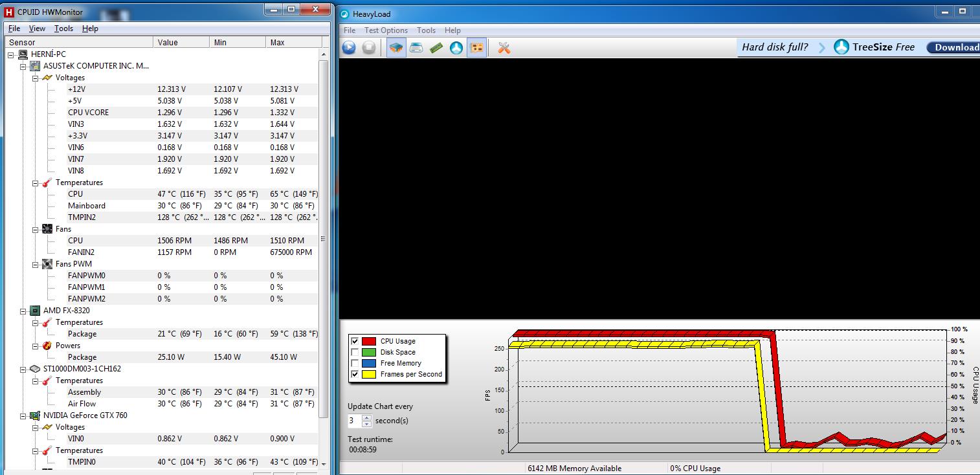
Task: Collapse the HERNÍ-PC root node
Action: (x=12, y=54)
